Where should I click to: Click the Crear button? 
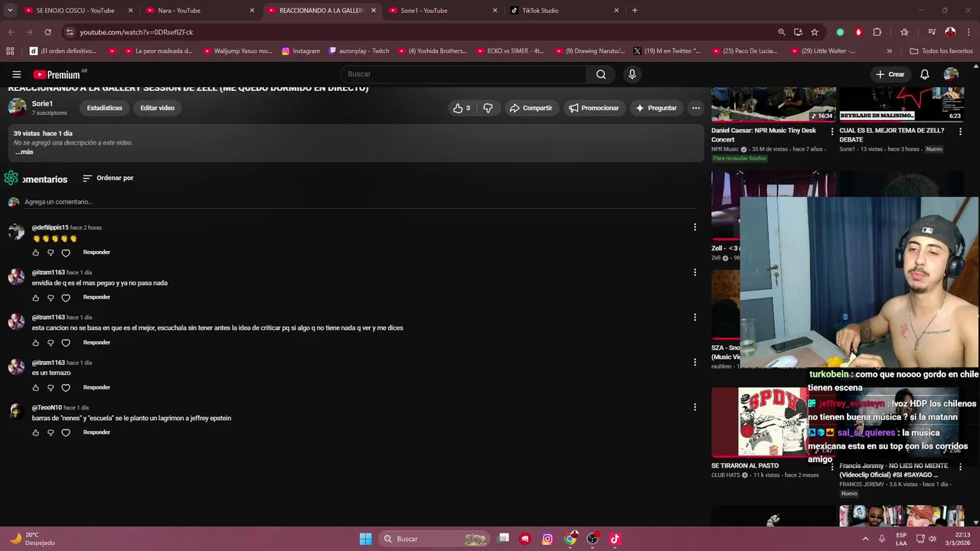(890, 74)
